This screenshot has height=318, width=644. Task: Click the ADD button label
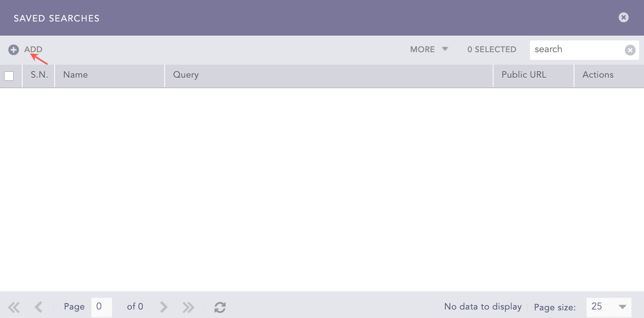pyautogui.click(x=33, y=49)
